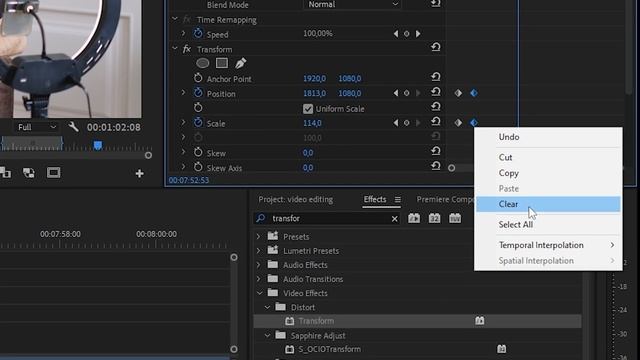Toggle the Time Remapping fx badge
Viewport: 640px width, 360px height.
(x=187, y=19)
